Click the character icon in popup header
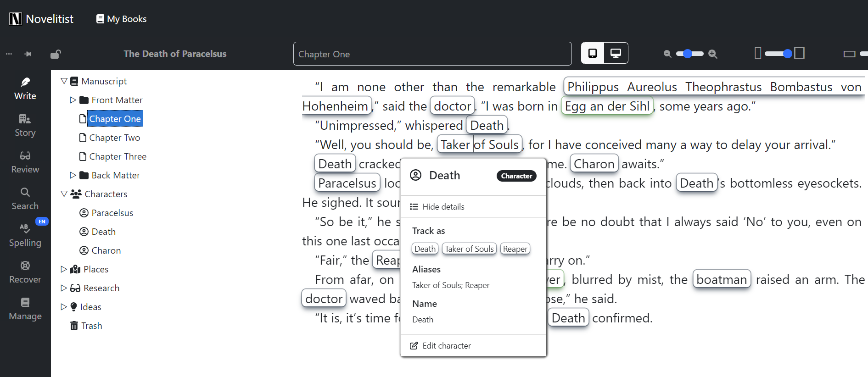Screen dimensions: 868x377 416,175
